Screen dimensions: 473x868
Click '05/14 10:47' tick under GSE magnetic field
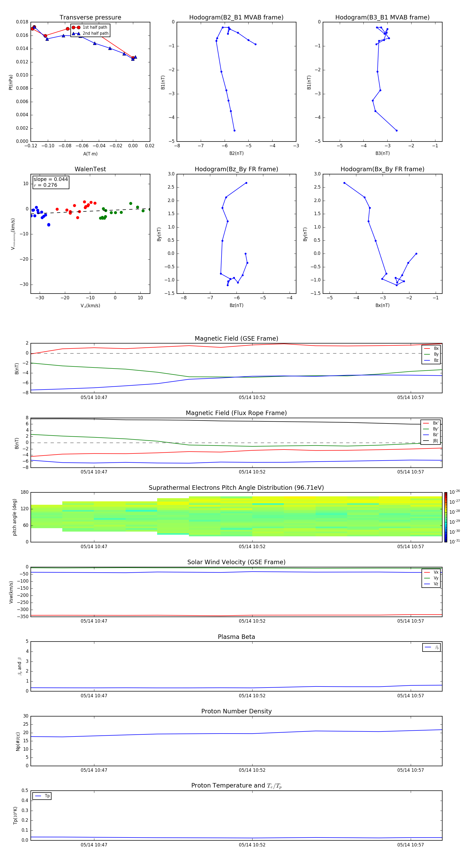pyautogui.click(x=94, y=397)
